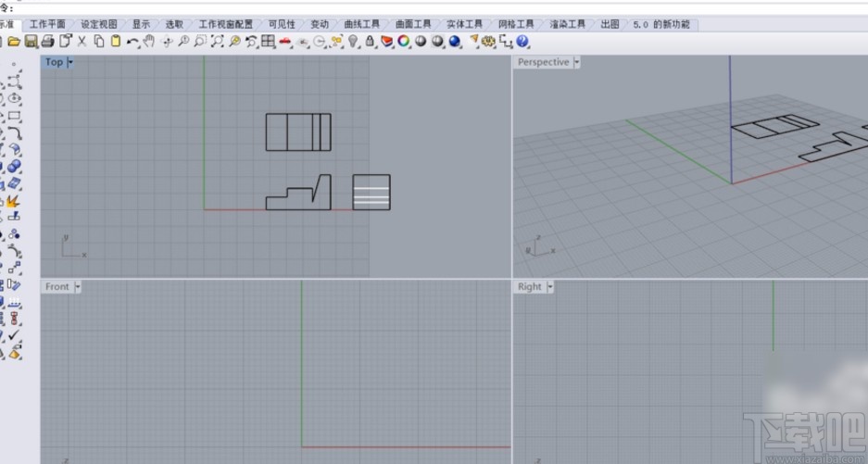Image resolution: width=868 pixels, height=464 pixels.
Task: Switch to 选取 tab
Action: [x=174, y=24]
